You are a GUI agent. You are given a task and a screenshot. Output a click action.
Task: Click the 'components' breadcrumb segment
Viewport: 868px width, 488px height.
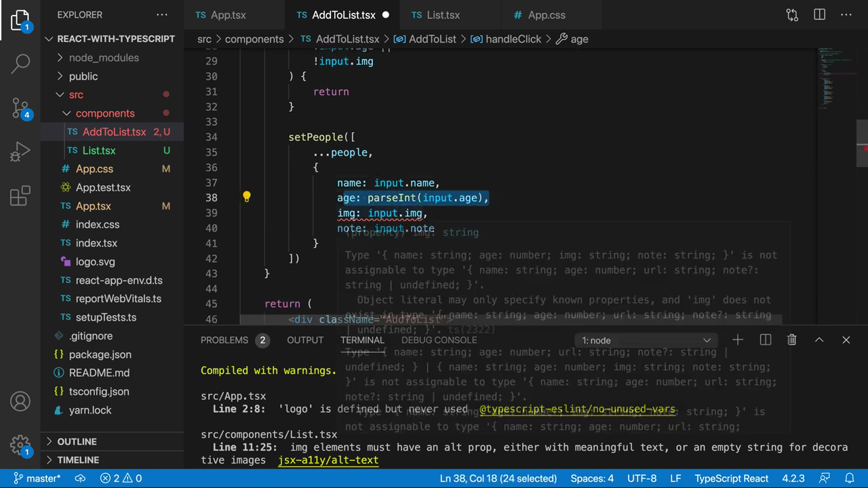pos(254,39)
